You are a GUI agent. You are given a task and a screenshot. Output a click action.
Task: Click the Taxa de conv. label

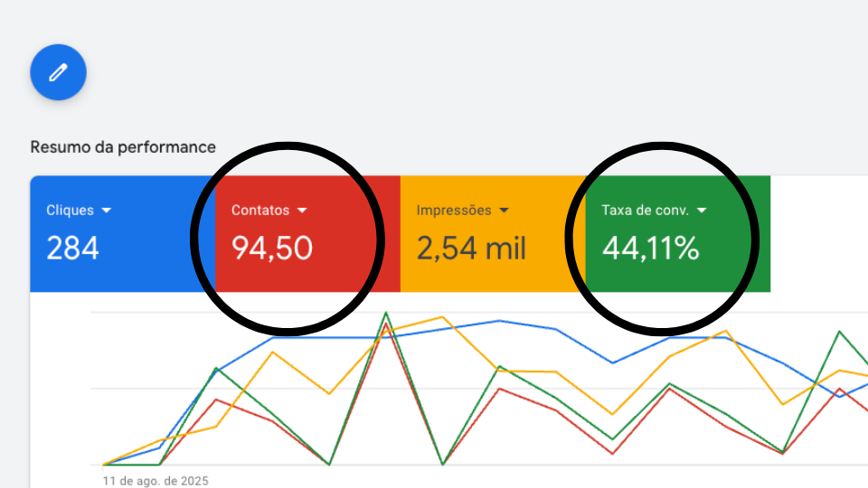point(645,211)
